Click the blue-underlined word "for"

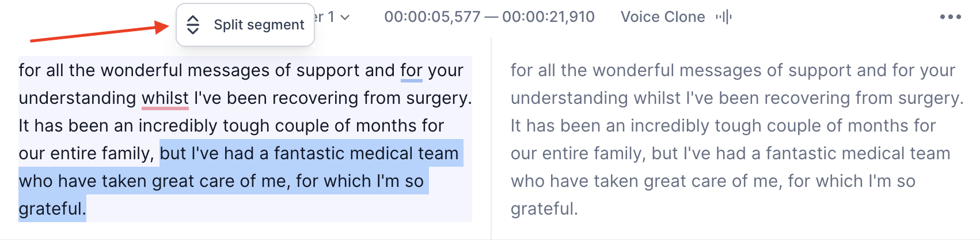click(412, 70)
